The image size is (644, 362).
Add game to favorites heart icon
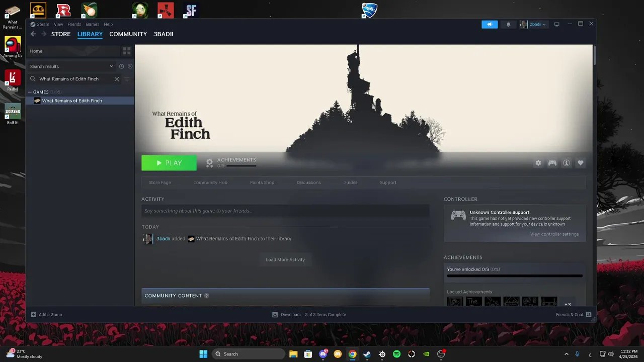tap(581, 163)
